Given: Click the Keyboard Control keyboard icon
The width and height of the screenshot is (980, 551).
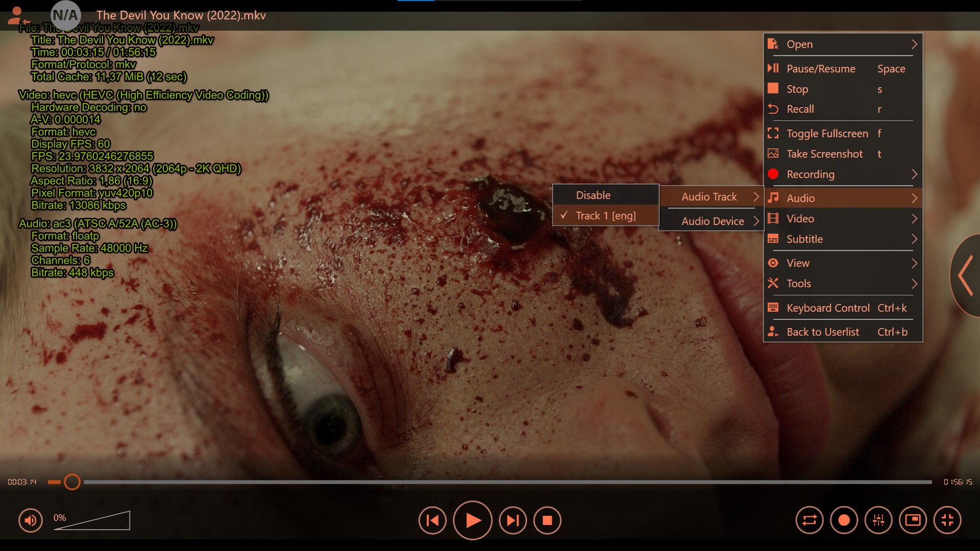Looking at the screenshot, I should (x=773, y=308).
